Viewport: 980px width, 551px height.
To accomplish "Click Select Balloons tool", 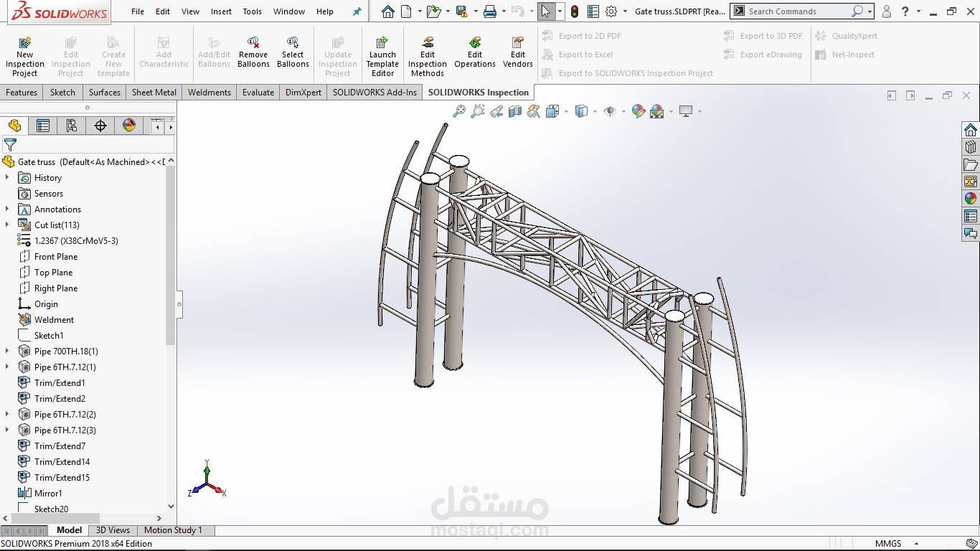I will click(293, 52).
